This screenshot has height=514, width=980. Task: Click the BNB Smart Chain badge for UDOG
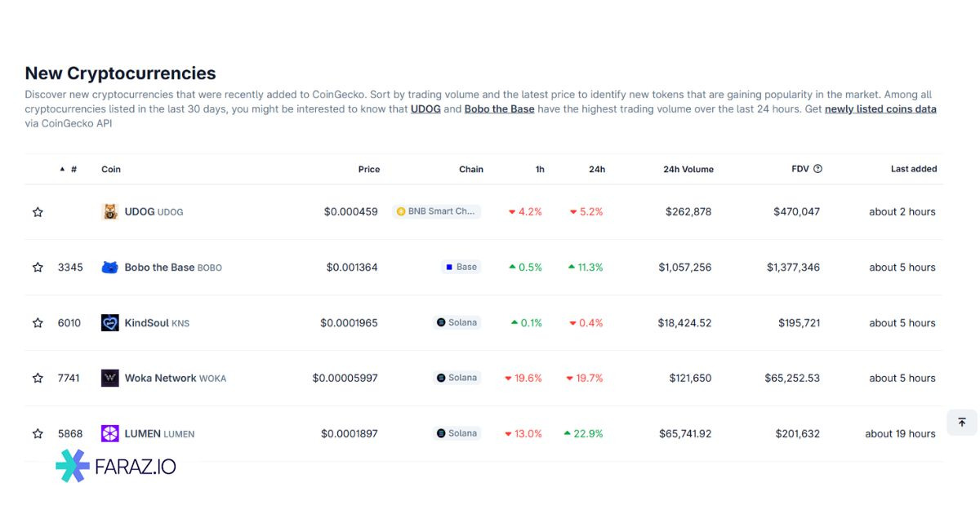[x=436, y=211]
